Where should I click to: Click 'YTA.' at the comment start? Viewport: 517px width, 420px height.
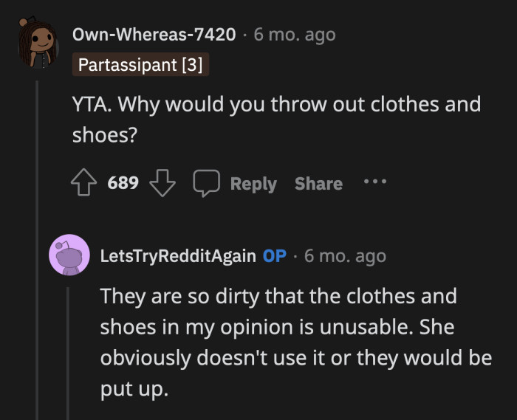point(92,104)
